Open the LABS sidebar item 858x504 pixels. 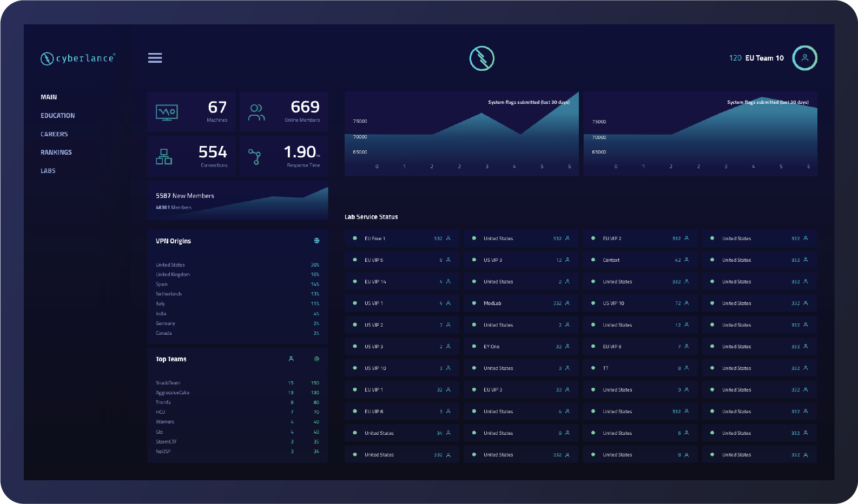pos(48,171)
